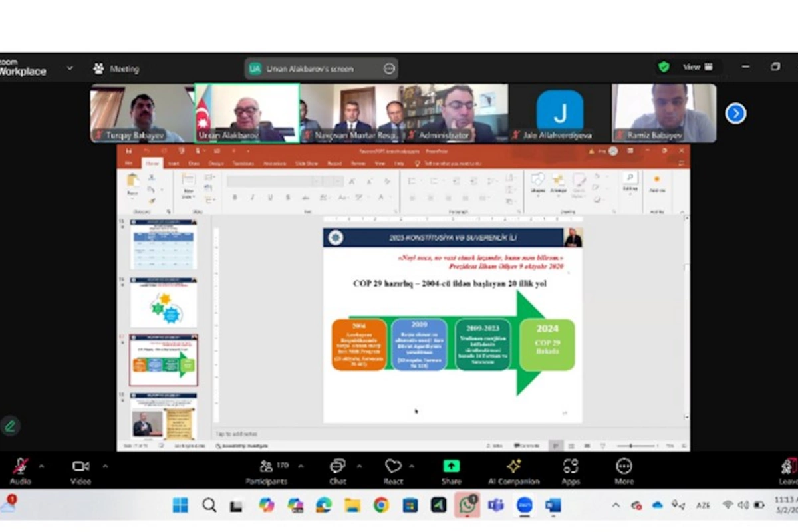
Task: Click the green Share screen icon
Action: click(452, 466)
